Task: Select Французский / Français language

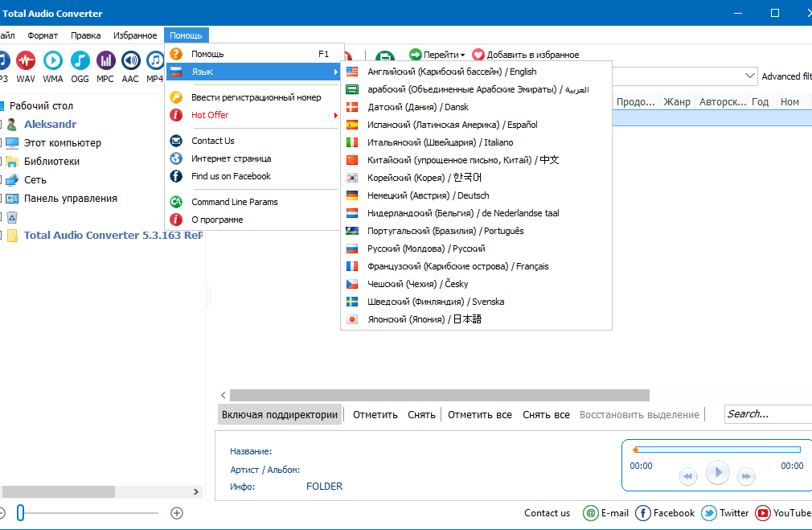Action: [x=476, y=266]
